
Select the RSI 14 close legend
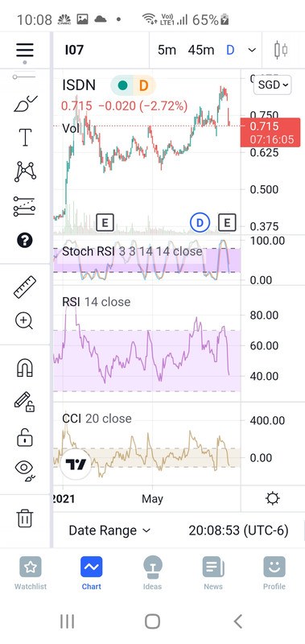[96, 302]
